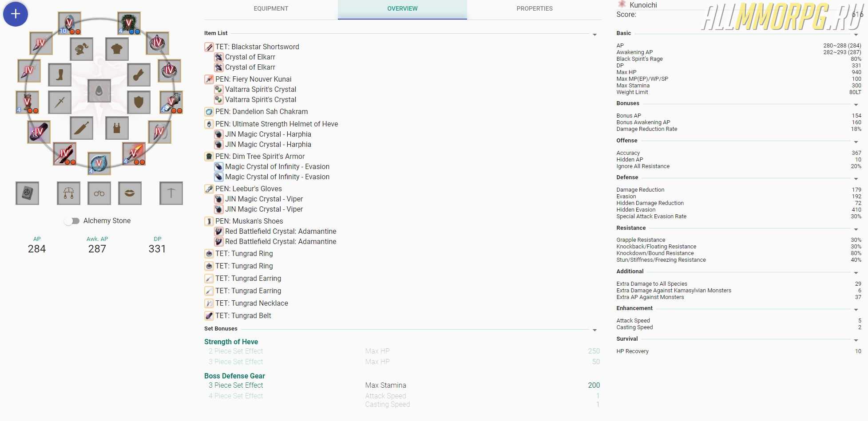Click the PEN: Dim Tree Spirit's Armor text
This screenshot has width=868, height=421.
coord(260,156)
